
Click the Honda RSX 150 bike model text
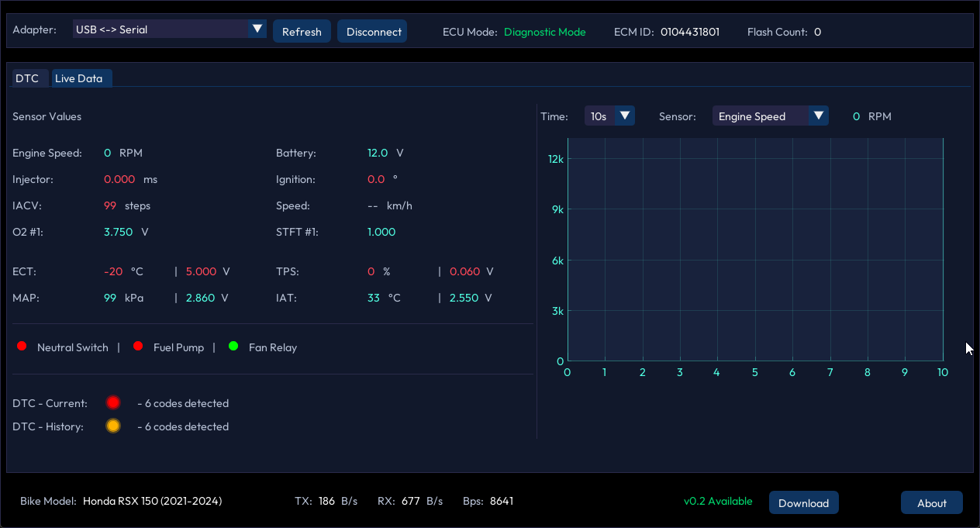click(x=152, y=501)
